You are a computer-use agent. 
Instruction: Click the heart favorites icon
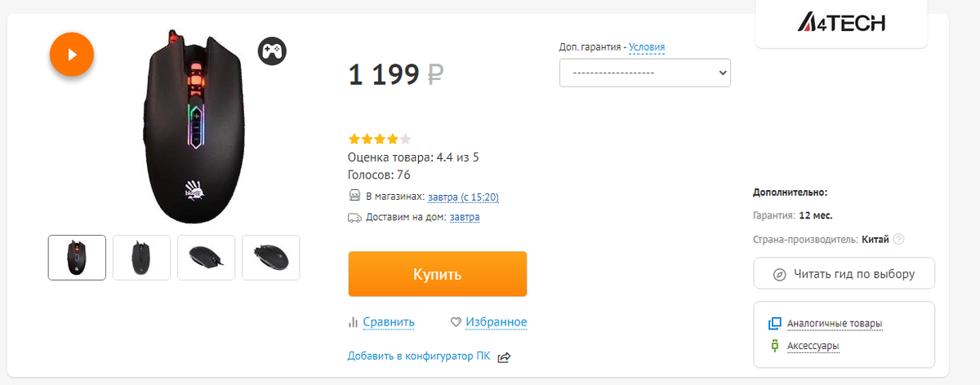pos(457,322)
